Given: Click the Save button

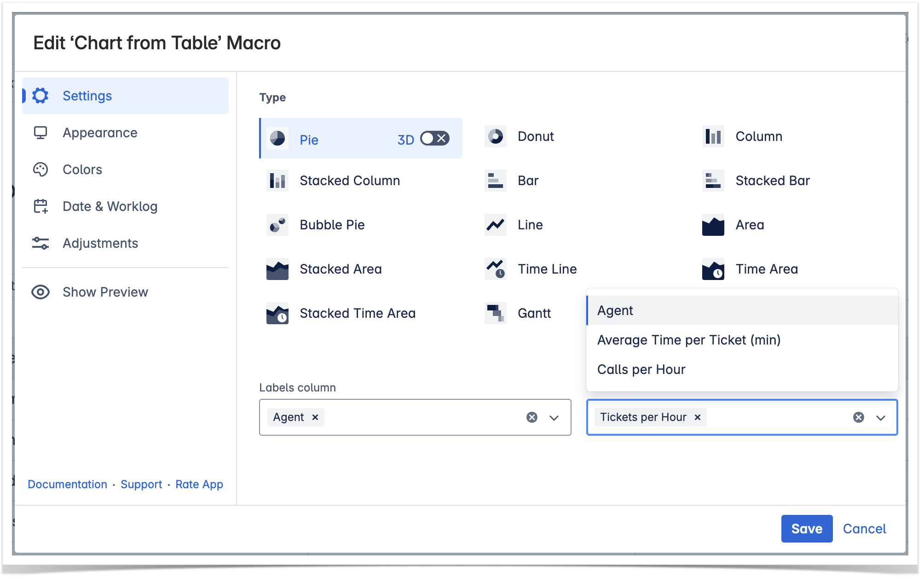Looking at the screenshot, I should [x=806, y=529].
